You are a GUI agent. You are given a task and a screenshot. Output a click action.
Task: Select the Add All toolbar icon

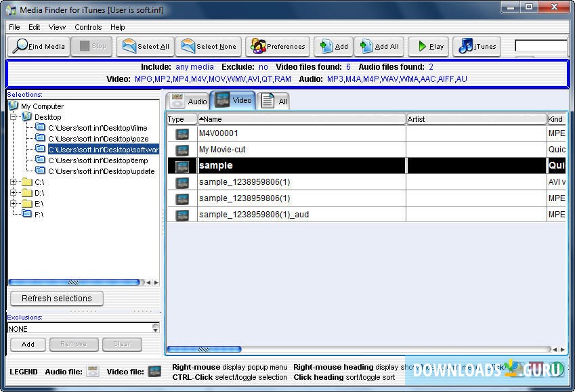[379, 46]
